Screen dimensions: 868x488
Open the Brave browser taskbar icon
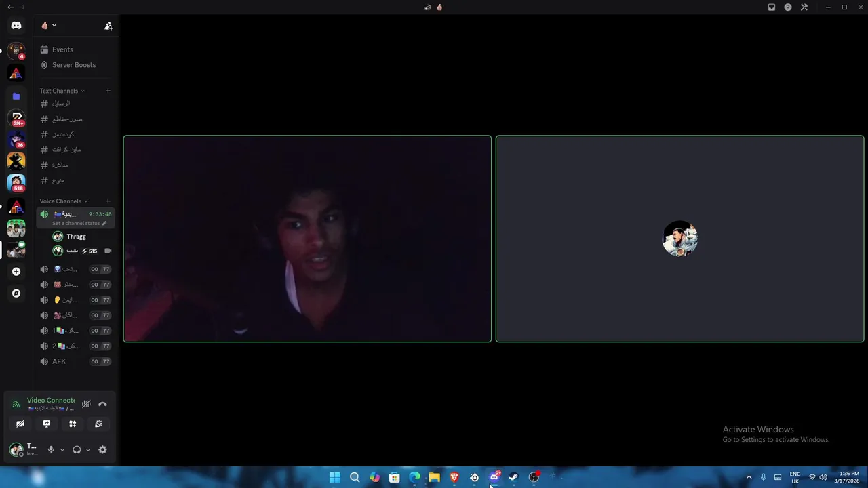pyautogui.click(x=454, y=477)
